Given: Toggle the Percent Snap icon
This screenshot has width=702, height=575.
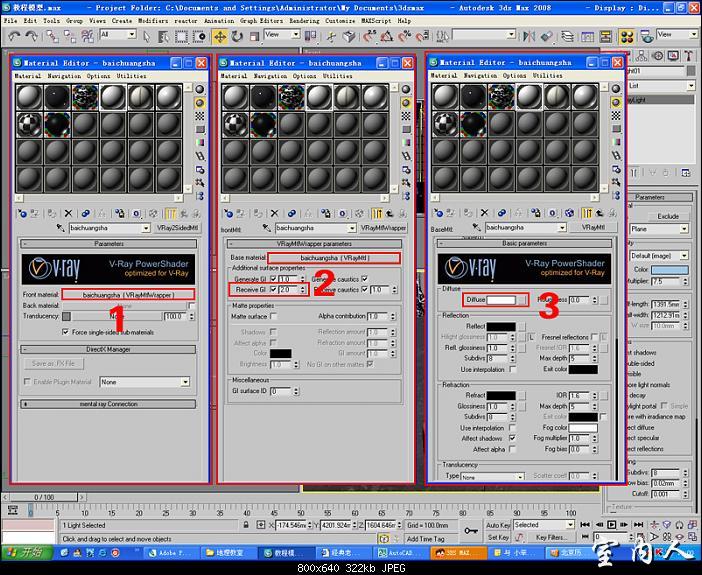Looking at the screenshot, I should [404, 36].
